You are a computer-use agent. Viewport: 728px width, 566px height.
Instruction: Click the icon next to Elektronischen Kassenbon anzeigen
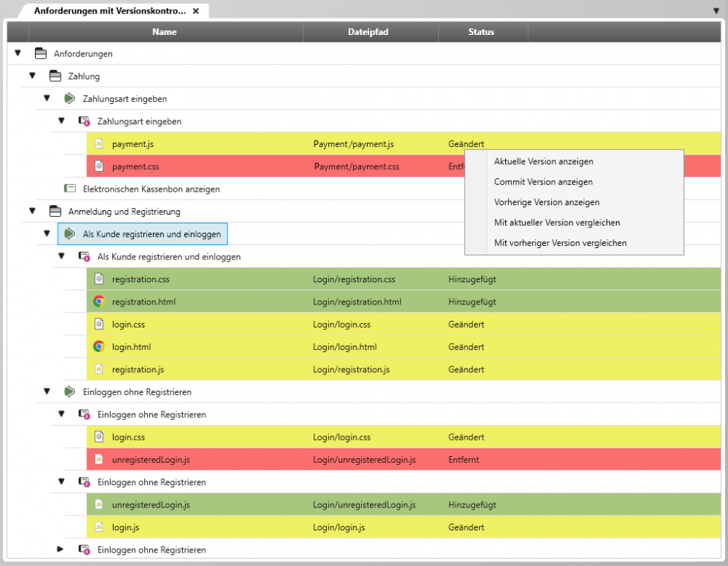(x=70, y=189)
